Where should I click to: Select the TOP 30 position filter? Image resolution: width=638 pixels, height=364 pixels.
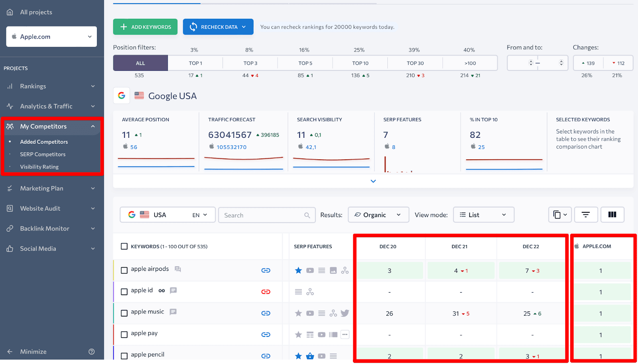[x=415, y=63]
